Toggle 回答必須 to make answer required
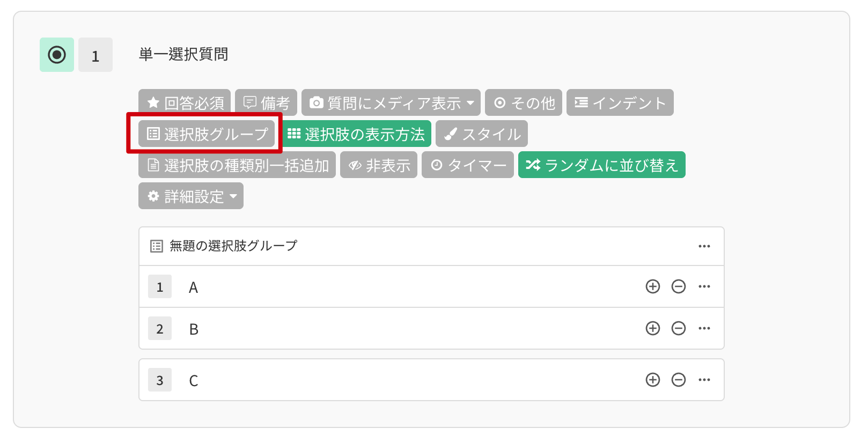Image resolution: width=868 pixels, height=443 pixels. (x=185, y=102)
